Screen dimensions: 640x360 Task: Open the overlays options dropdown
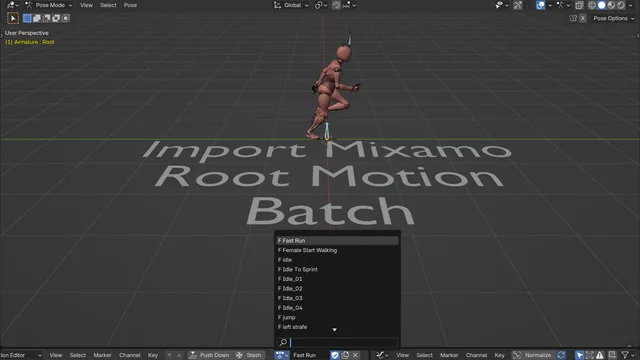click(x=550, y=5)
